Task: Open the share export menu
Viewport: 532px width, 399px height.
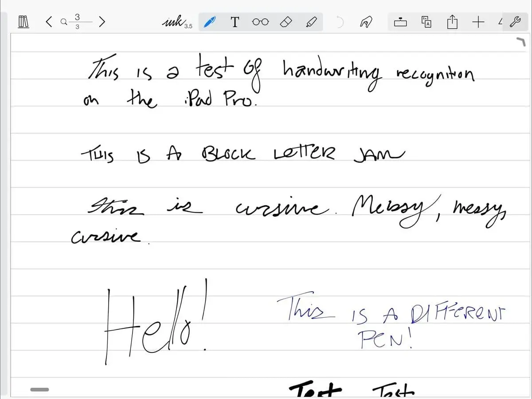Action: pyautogui.click(x=452, y=22)
